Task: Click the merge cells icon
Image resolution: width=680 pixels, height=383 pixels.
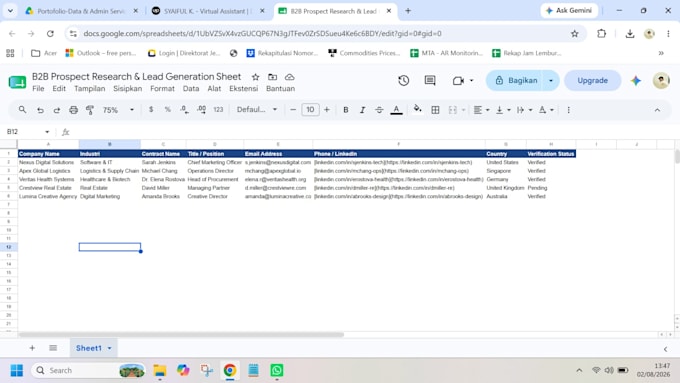Action: [x=453, y=110]
